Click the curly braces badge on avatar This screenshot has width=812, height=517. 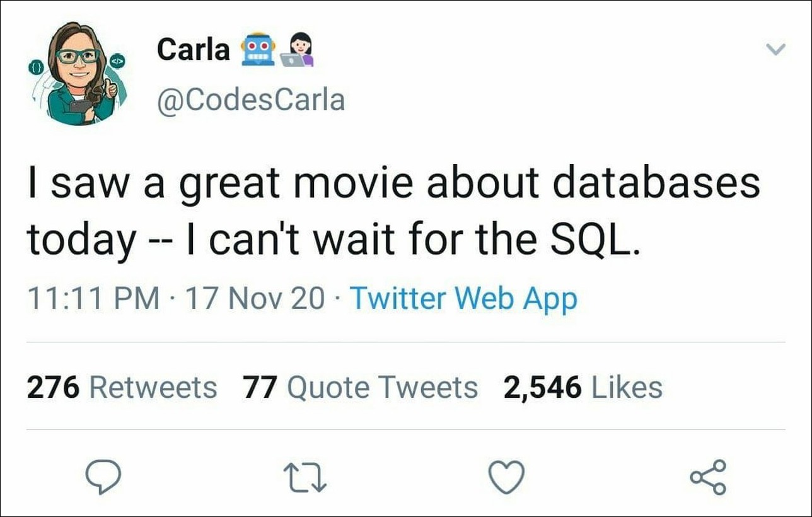pyautogui.click(x=35, y=66)
